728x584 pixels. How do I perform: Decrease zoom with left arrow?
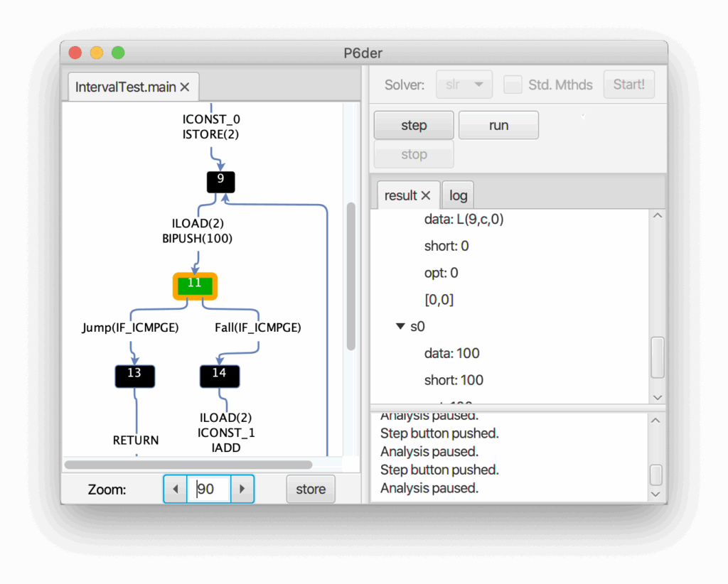pos(175,489)
